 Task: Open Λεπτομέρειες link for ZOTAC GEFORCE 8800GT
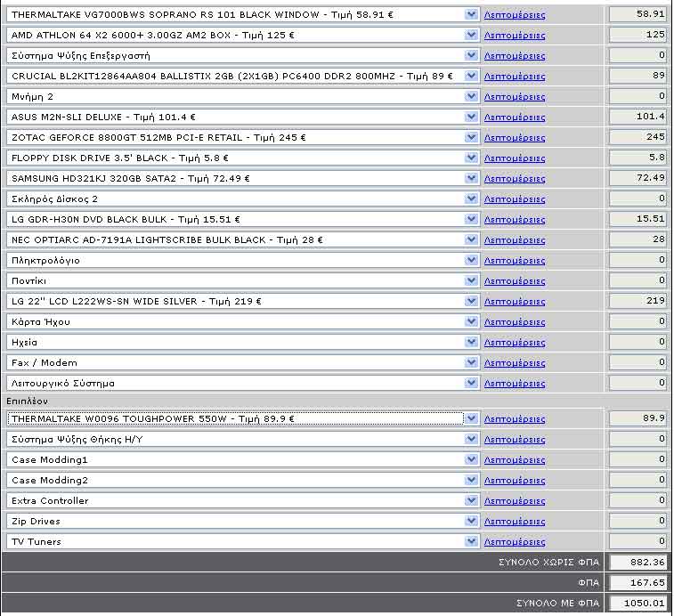(515, 138)
